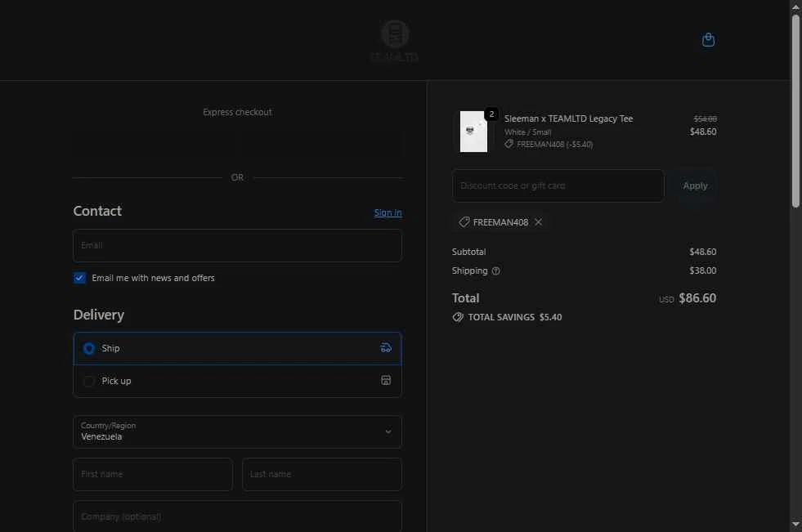Focus the Email input field
This screenshot has height=532, width=802.
pos(237,246)
